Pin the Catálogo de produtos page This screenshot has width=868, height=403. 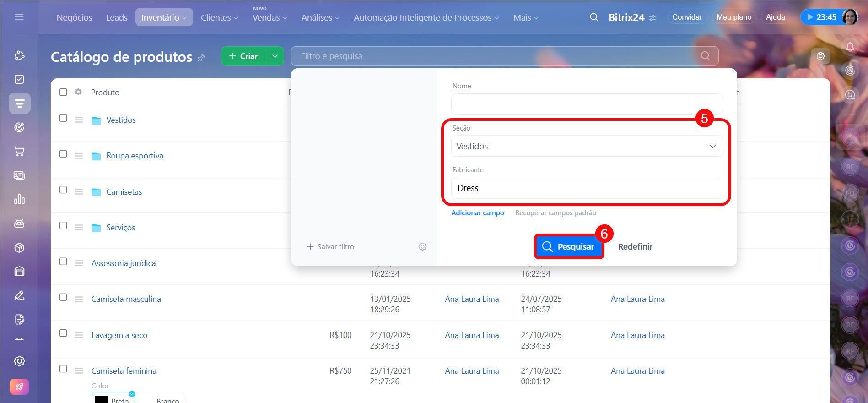(201, 58)
